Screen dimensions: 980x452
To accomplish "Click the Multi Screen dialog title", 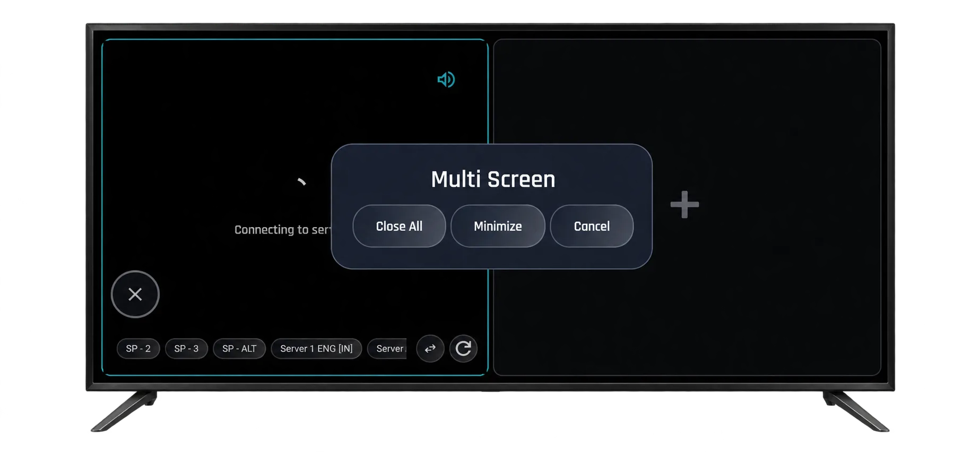I will click(493, 179).
